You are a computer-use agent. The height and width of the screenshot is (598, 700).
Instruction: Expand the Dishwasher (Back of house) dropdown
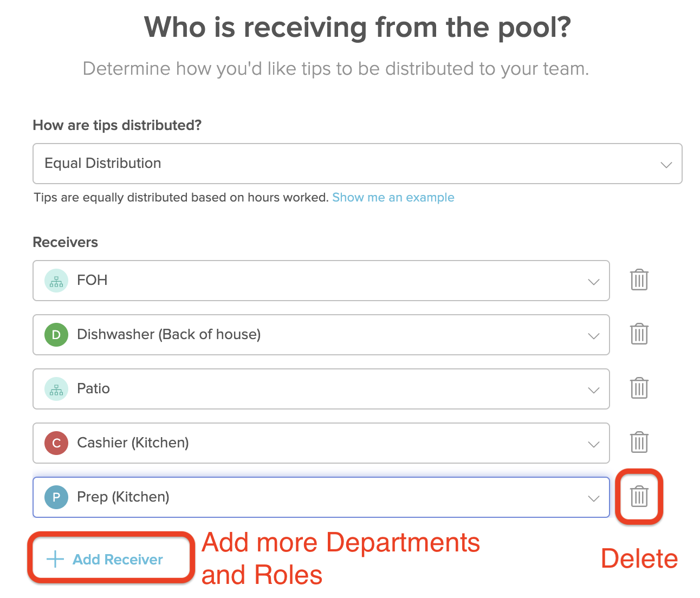(593, 335)
